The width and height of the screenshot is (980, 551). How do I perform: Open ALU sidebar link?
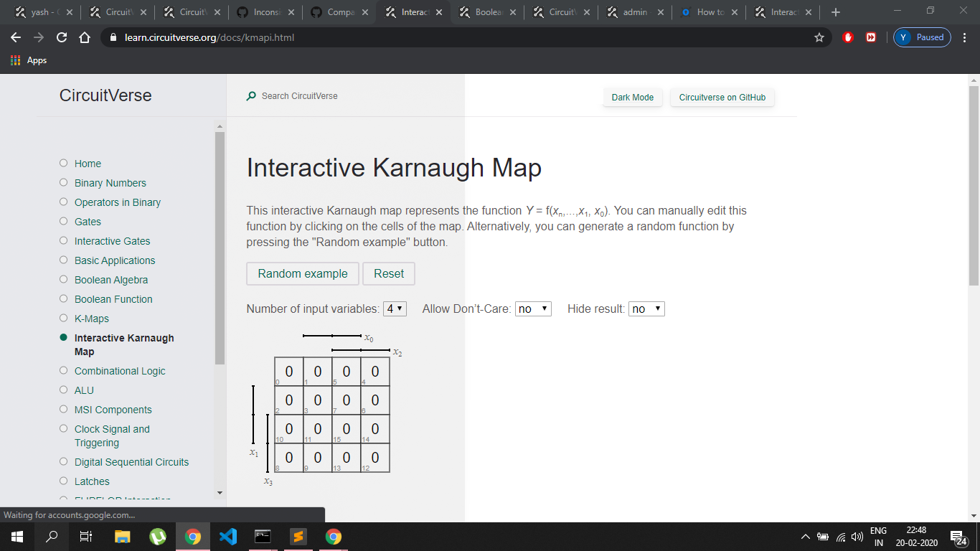(x=84, y=390)
